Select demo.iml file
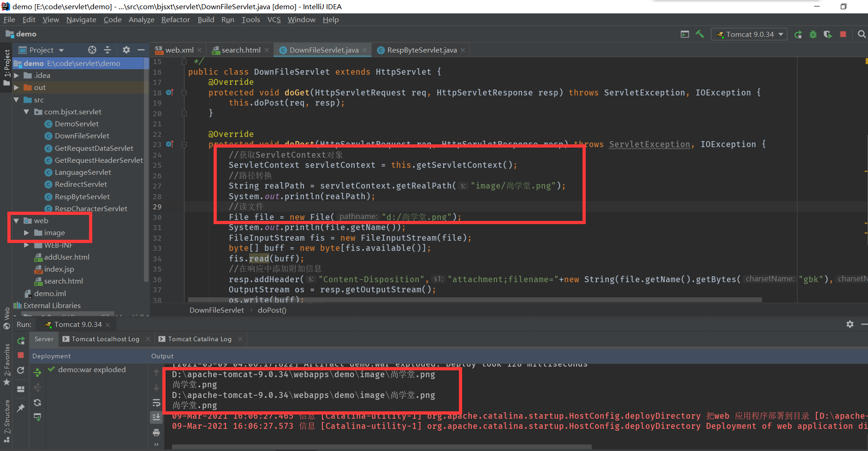Screen dimensions: 868x451 [x=45, y=293]
